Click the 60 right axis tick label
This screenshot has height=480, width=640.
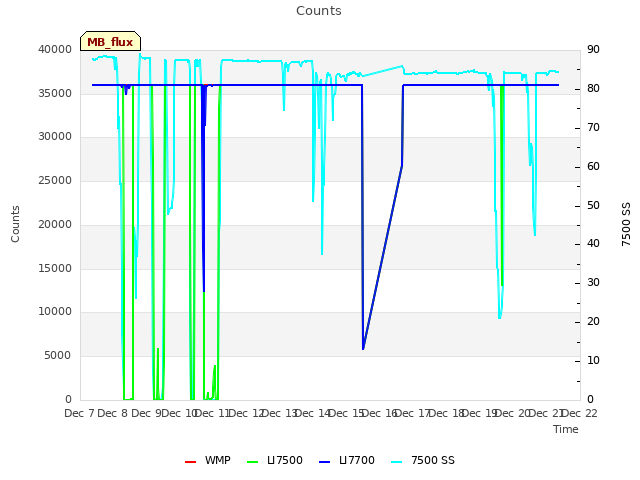click(593, 167)
